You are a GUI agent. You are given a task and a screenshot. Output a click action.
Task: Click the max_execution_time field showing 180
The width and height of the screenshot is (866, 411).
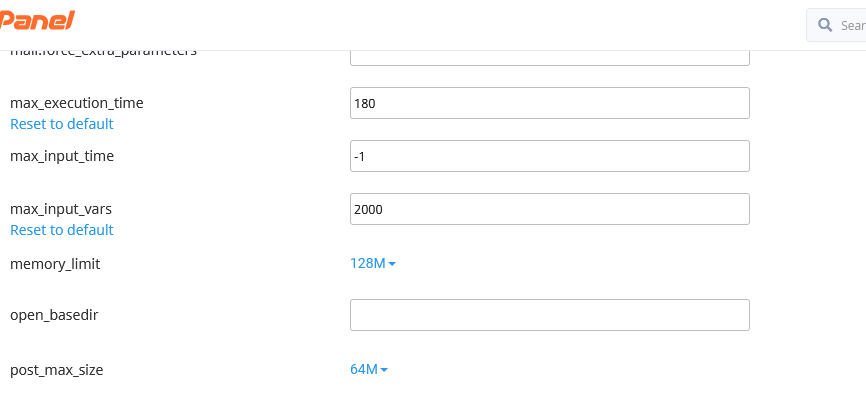tap(549, 103)
